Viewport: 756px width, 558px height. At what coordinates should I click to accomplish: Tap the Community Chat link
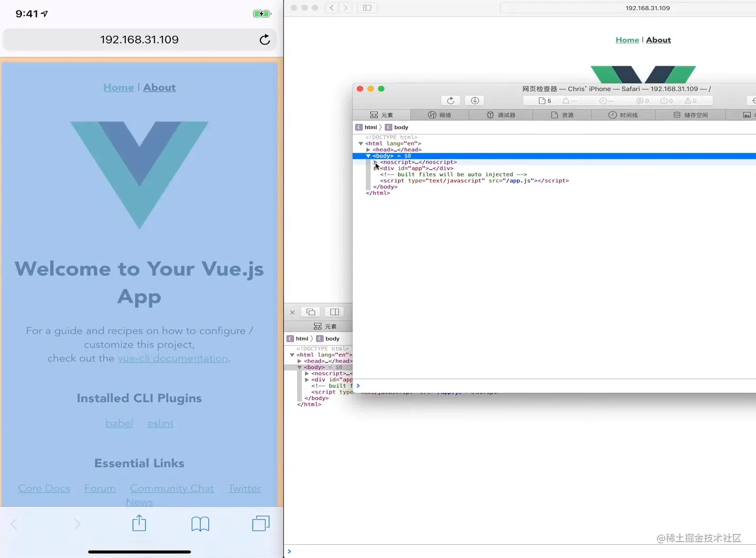point(172,488)
